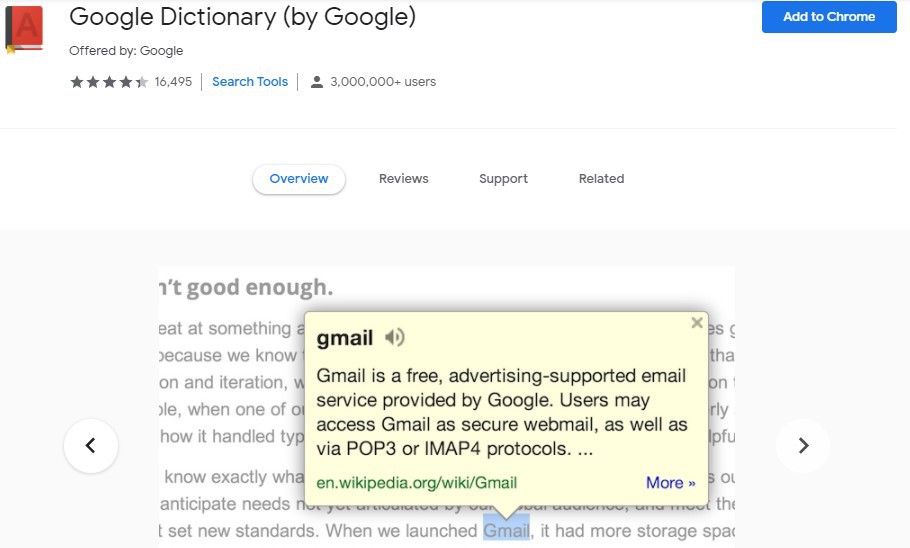This screenshot has width=910, height=548.
Task: Click the highlighted Gmail word in text
Action: [x=506, y=530]
